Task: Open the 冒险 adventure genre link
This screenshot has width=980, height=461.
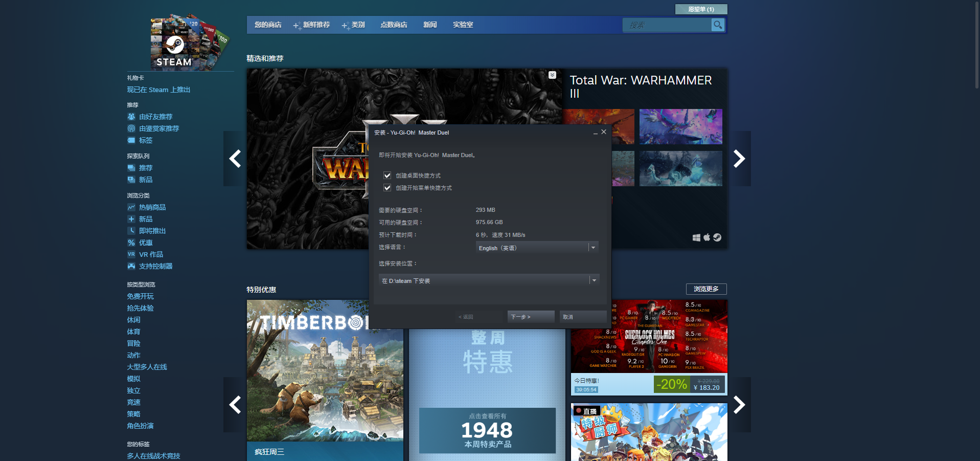Action: [x=133, y=343]
